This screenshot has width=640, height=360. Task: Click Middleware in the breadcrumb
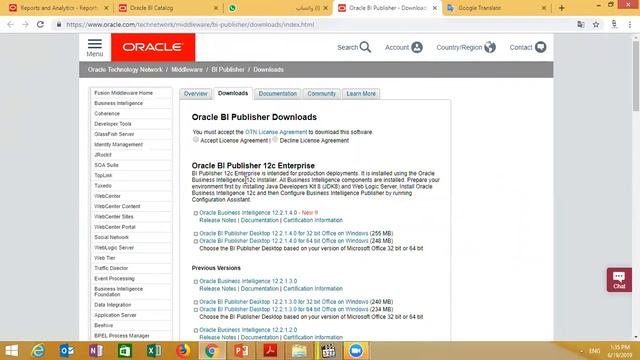187,70
